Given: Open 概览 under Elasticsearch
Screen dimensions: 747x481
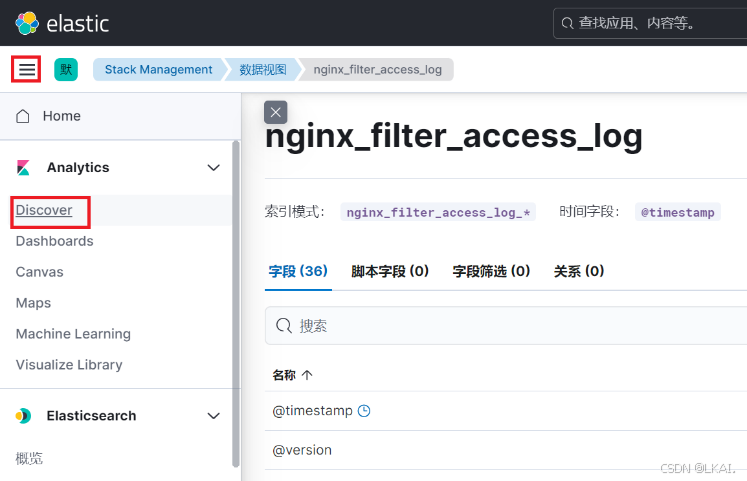Looking at the screenshot, I should (29, 458).
